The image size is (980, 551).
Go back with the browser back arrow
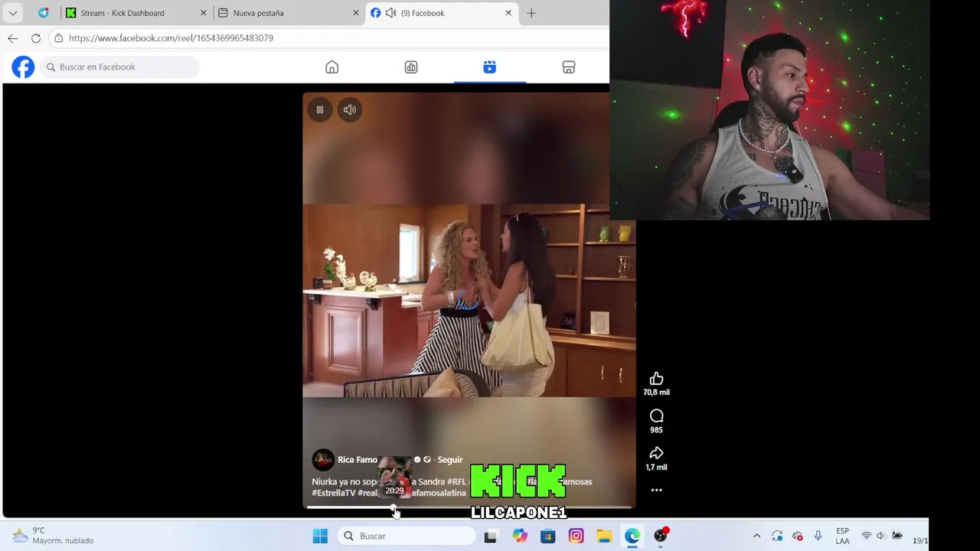click(x=13, y=38)
